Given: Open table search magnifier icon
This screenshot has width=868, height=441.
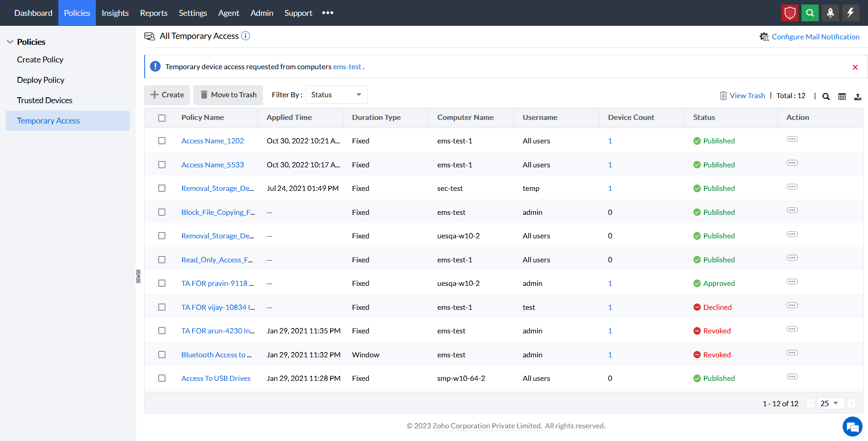Looking at the screenshot, I should pos(826,96).
